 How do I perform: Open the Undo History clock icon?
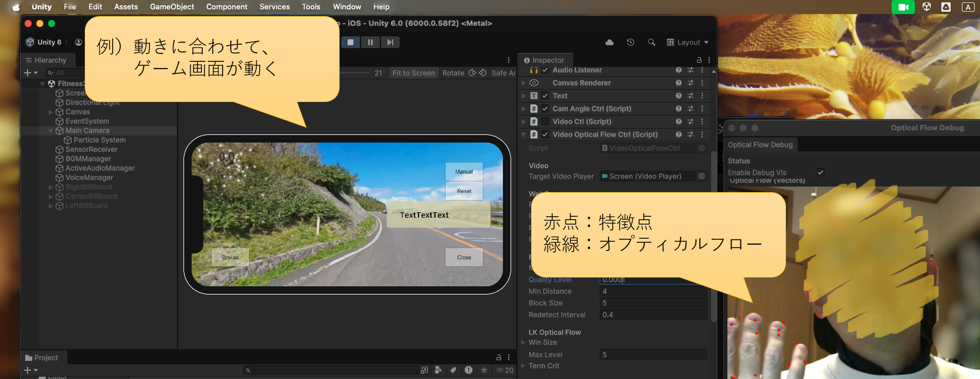click(x=631, y=42)
